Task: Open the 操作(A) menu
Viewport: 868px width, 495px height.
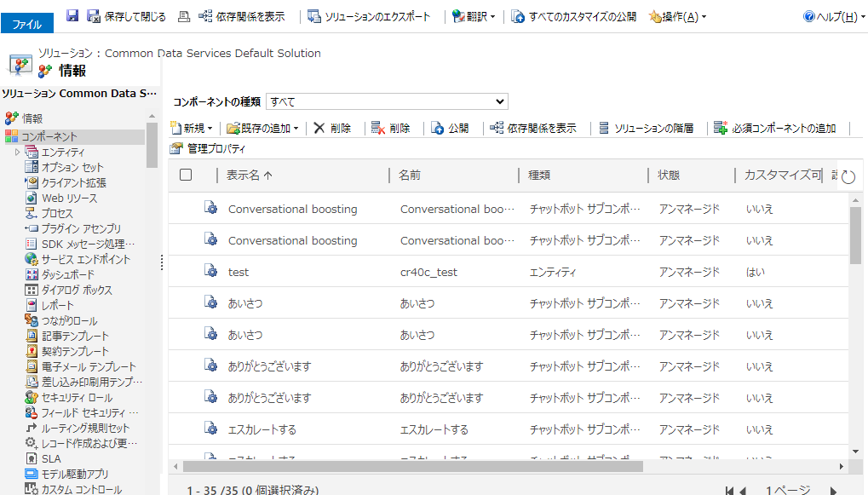Action: [x=677, y=16]
